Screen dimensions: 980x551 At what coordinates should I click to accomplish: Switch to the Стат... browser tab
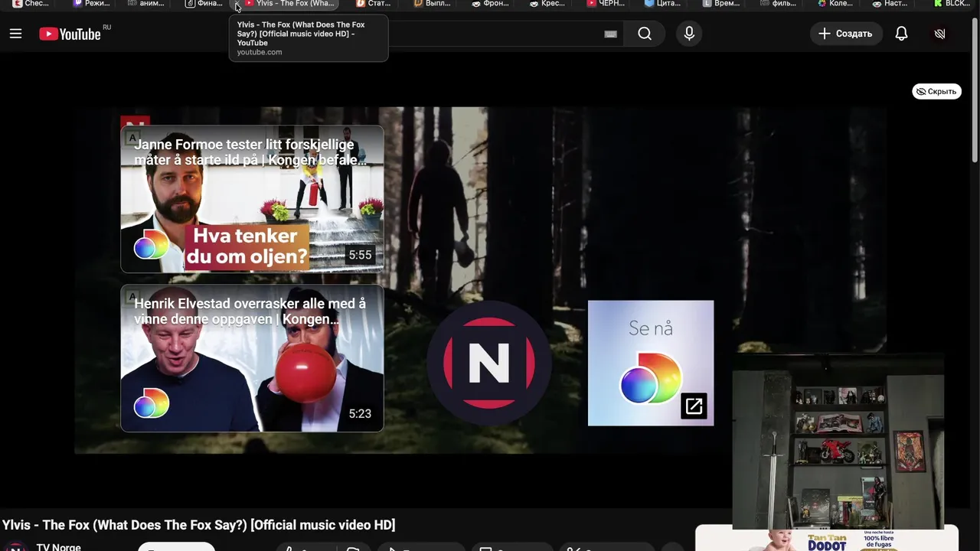coord(374,4)
